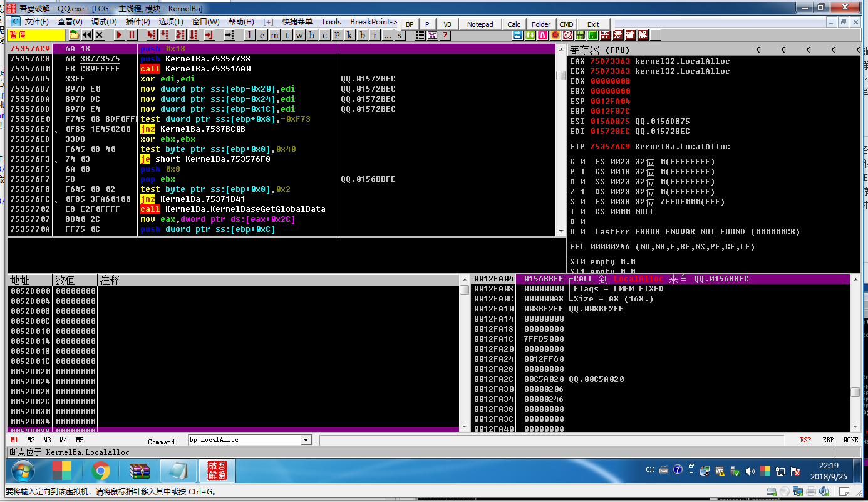Click the Exit quick button

(x=593, y=24)
